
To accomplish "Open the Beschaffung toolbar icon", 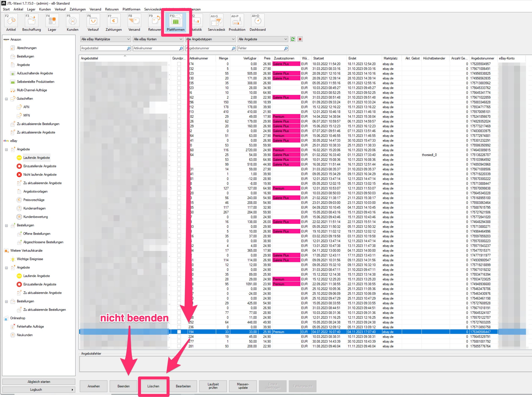I will tap(31, 21).
